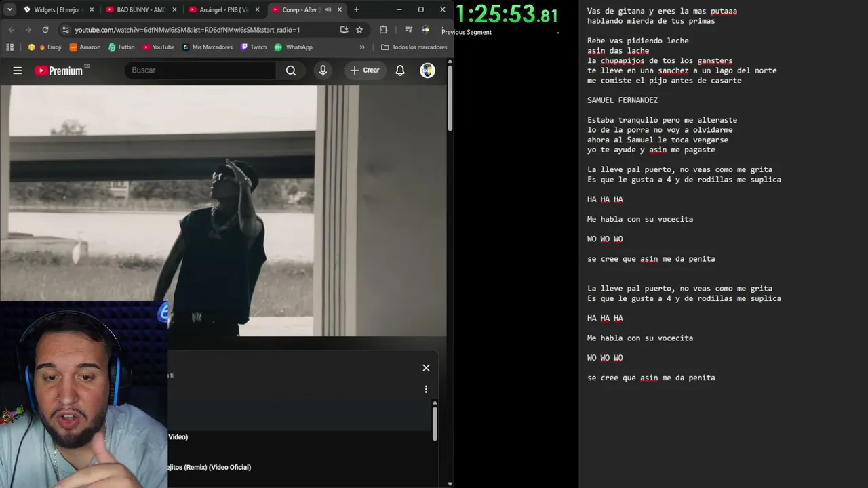Viewport: 868px width, 488px height.
Task: Show the hidden bookmarks overflow
Action: point(362,47)
